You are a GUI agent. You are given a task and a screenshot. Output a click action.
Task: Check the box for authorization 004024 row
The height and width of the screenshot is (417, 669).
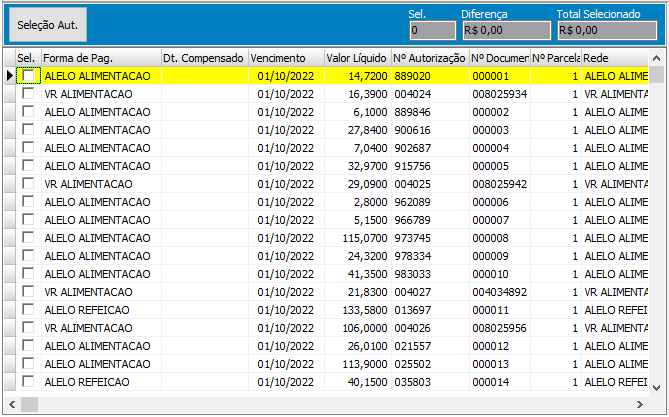pos(29,94)
